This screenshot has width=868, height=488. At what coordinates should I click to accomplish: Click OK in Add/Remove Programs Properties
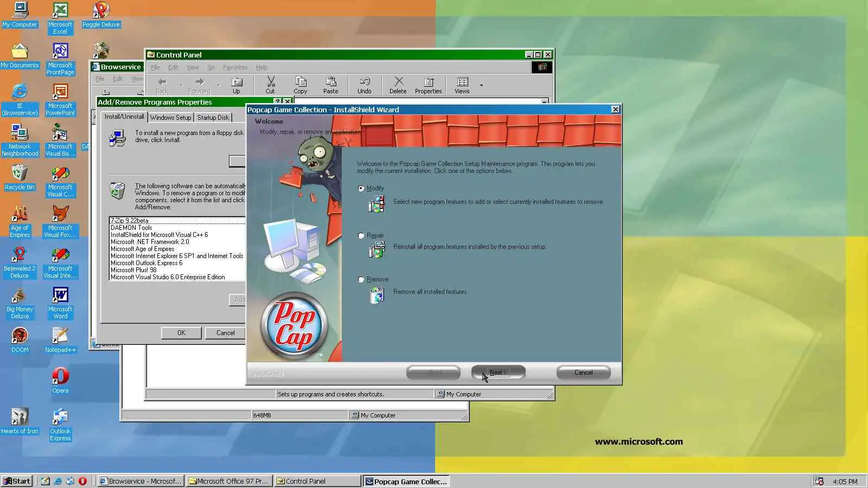click(181, 333)
